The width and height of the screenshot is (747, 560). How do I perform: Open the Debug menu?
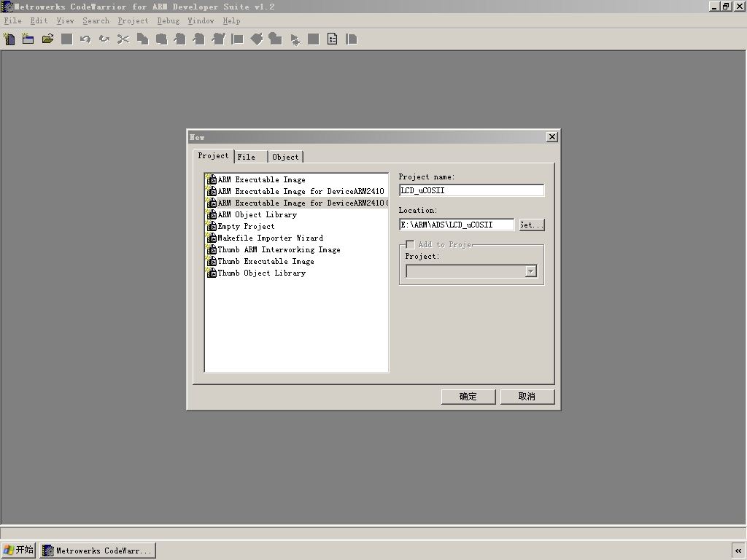click(169, 20)
